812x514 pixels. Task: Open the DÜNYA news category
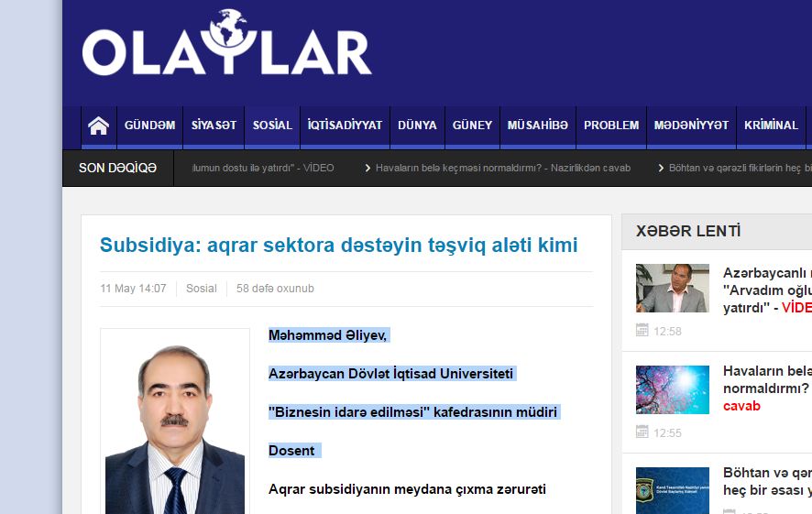(x=417, y=126)
